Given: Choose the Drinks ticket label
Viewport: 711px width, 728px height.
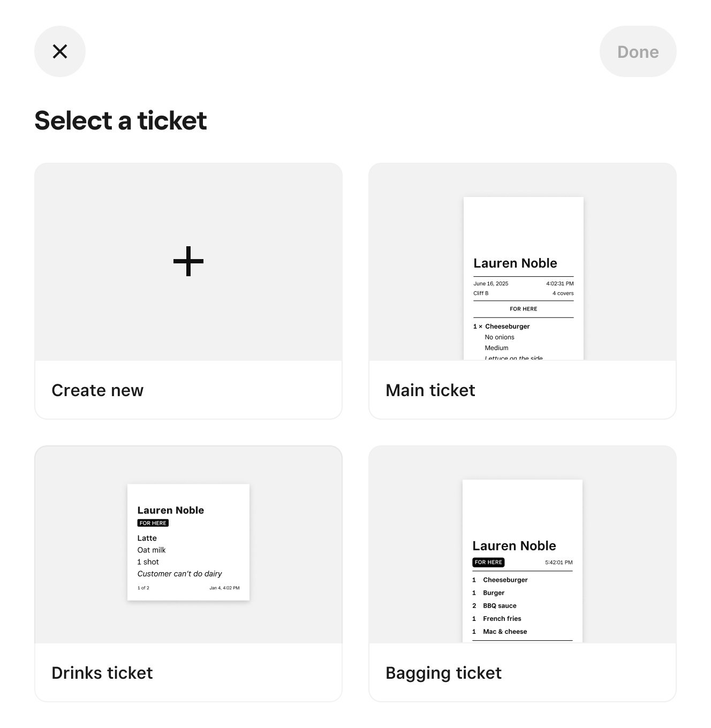Looking at the screenshot, I should pos(102,673).
